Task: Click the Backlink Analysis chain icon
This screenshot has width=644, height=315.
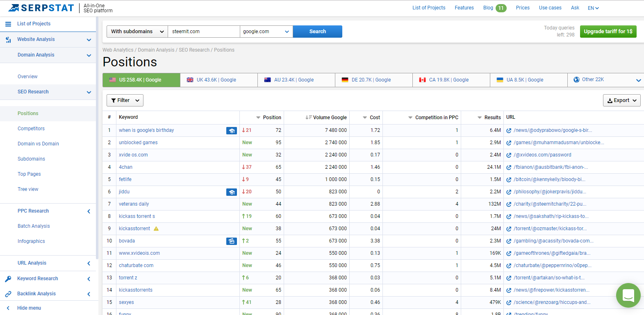Action: click(x=8, y=294)
